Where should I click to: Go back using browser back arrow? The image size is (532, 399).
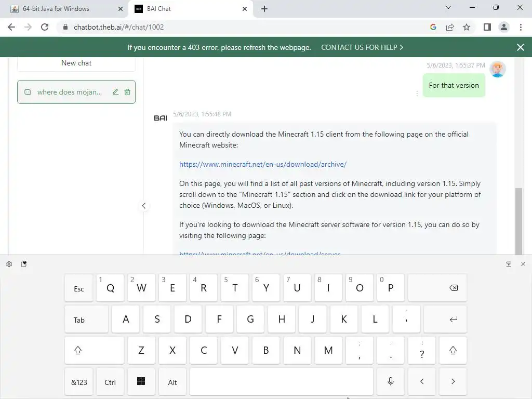coord(11,27)
